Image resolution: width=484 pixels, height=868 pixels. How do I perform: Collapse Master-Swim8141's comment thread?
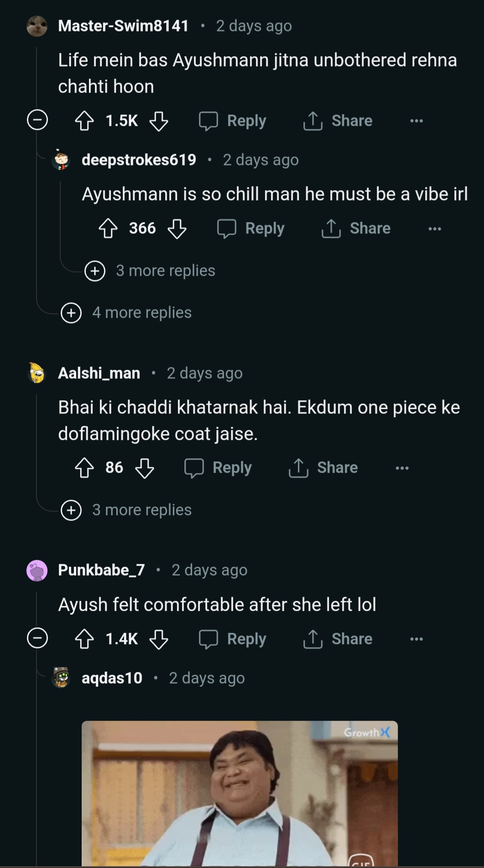coord(37,120)
